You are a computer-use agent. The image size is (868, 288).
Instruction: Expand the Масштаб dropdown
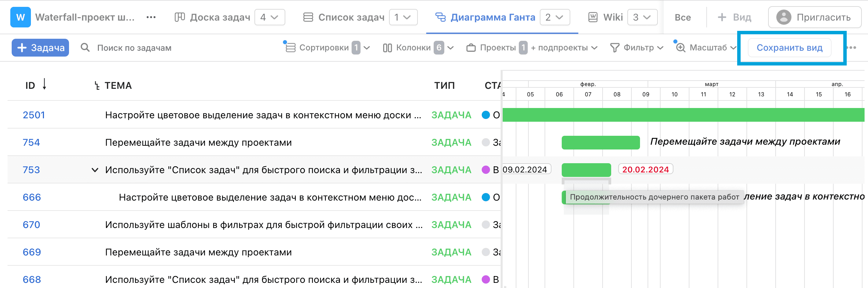[733, 48]
